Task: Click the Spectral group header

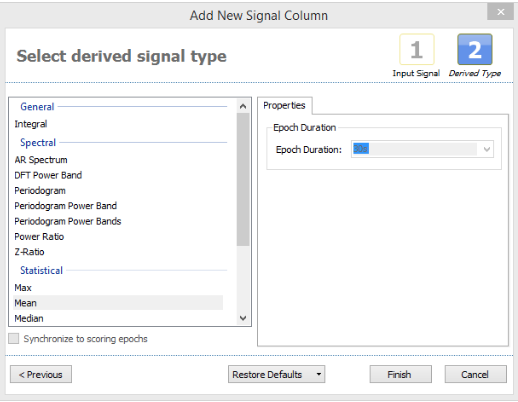Action: pos(38,142)
